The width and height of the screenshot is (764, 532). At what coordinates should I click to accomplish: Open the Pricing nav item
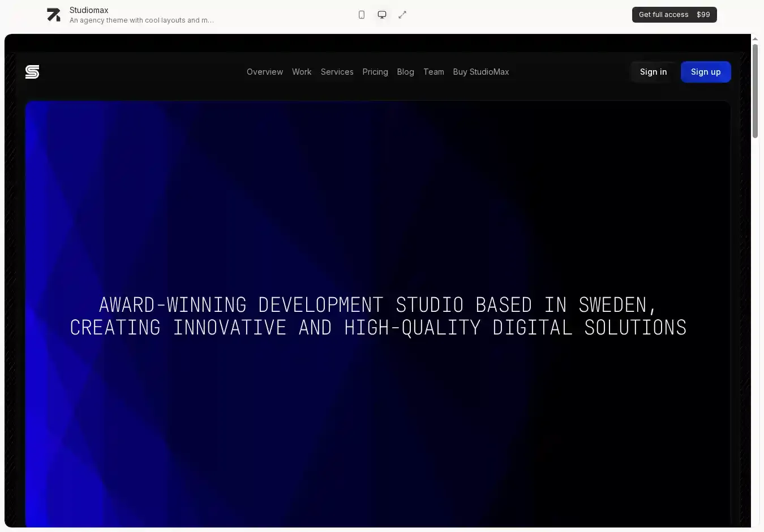tap(375, 72)
